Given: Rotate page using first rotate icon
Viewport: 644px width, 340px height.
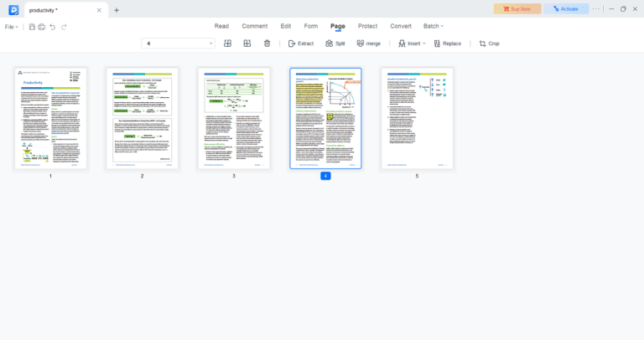Looking at the screenshot, I should click(227, 44).
